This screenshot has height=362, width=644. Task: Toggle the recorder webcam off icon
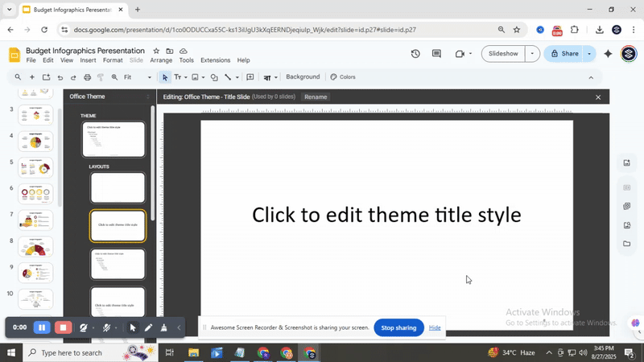pos(84,327)
